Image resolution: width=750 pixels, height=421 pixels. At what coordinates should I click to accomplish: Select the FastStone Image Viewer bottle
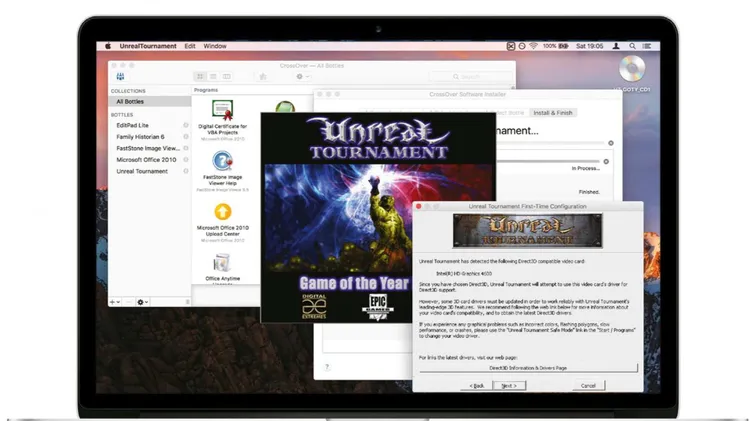(149, 148)
